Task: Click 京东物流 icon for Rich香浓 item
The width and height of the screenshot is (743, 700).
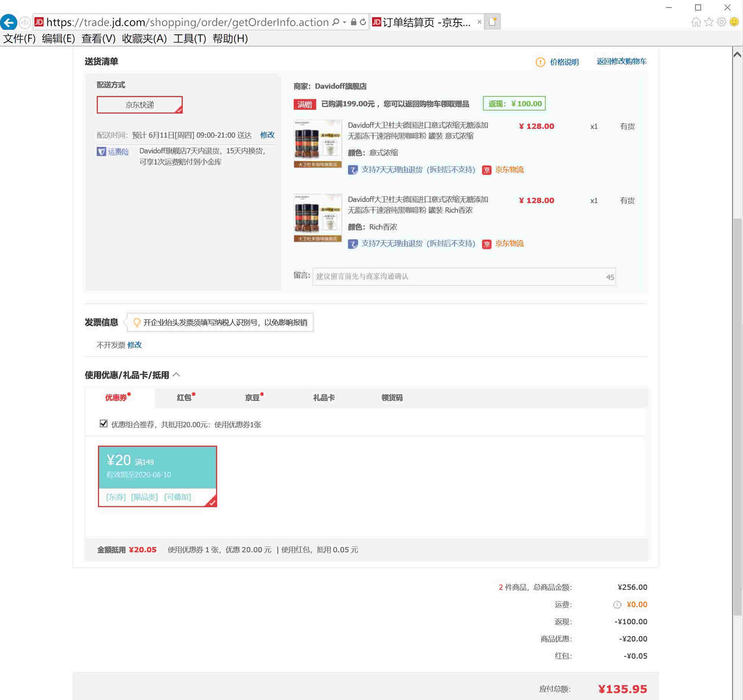Action: [x=486, y=244]
